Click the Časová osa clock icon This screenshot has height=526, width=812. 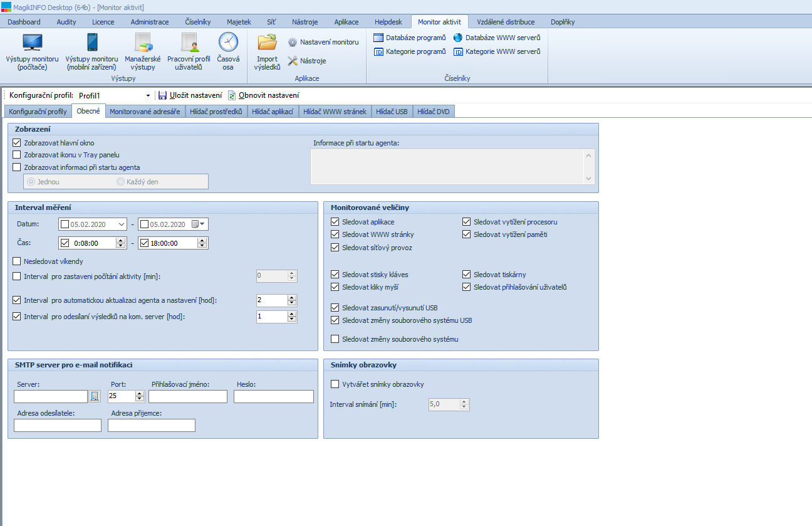228,43
